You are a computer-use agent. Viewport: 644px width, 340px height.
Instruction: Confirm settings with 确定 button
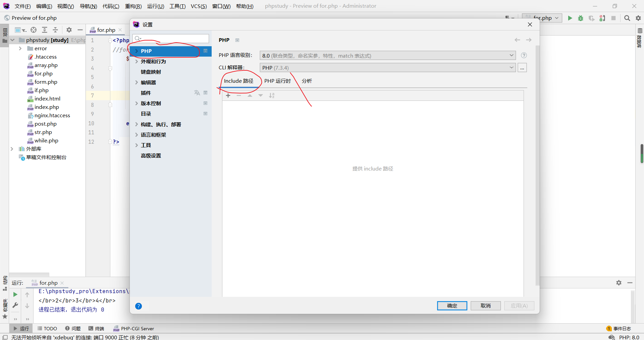[452, 306]
